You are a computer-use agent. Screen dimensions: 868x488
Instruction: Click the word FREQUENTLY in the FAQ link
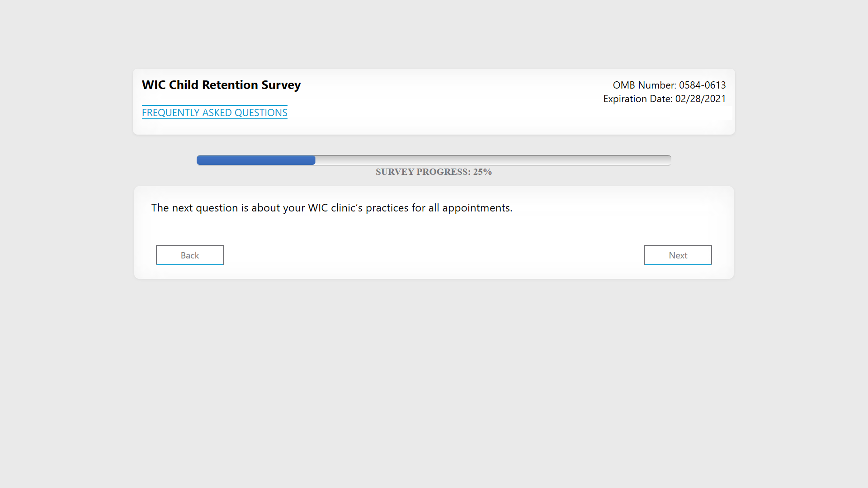[x=170, y=113]
